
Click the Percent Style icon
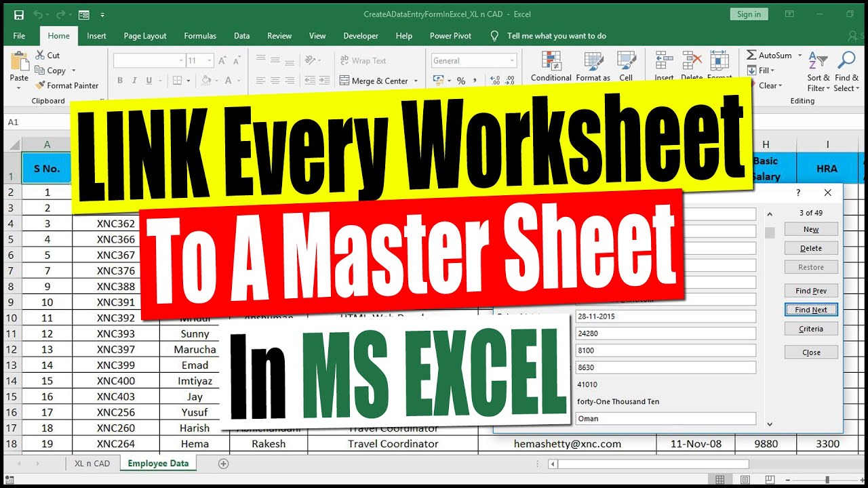tap(461, 81)
